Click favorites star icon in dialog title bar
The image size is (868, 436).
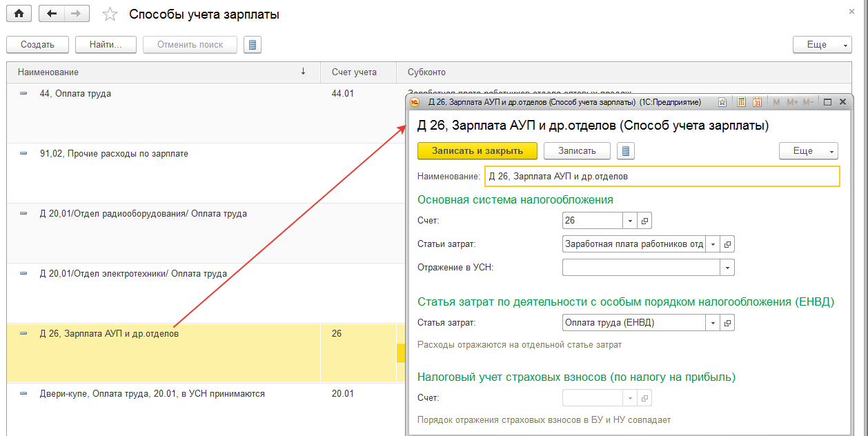[722, 102]
